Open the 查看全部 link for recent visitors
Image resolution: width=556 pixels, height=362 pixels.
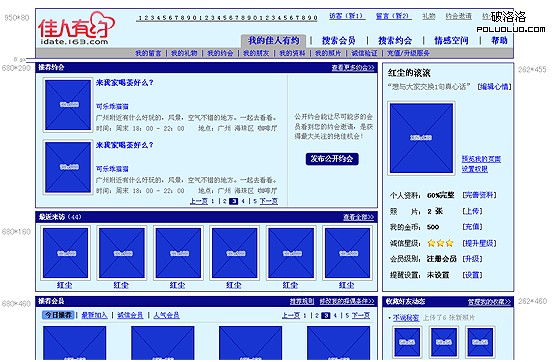pyautogui.click(x=358, y=217)
